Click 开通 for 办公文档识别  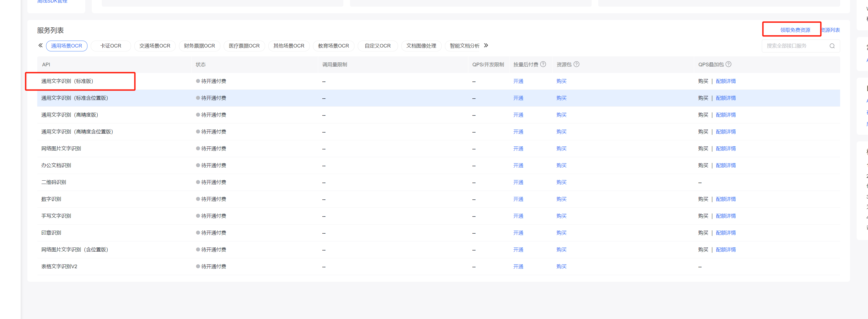[518, 166]
